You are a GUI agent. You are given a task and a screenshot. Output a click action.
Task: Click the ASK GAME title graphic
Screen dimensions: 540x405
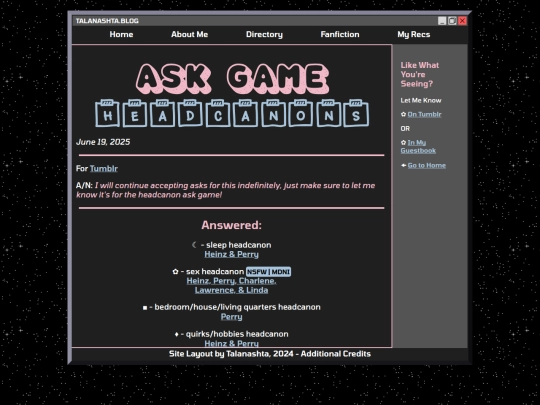232,79
